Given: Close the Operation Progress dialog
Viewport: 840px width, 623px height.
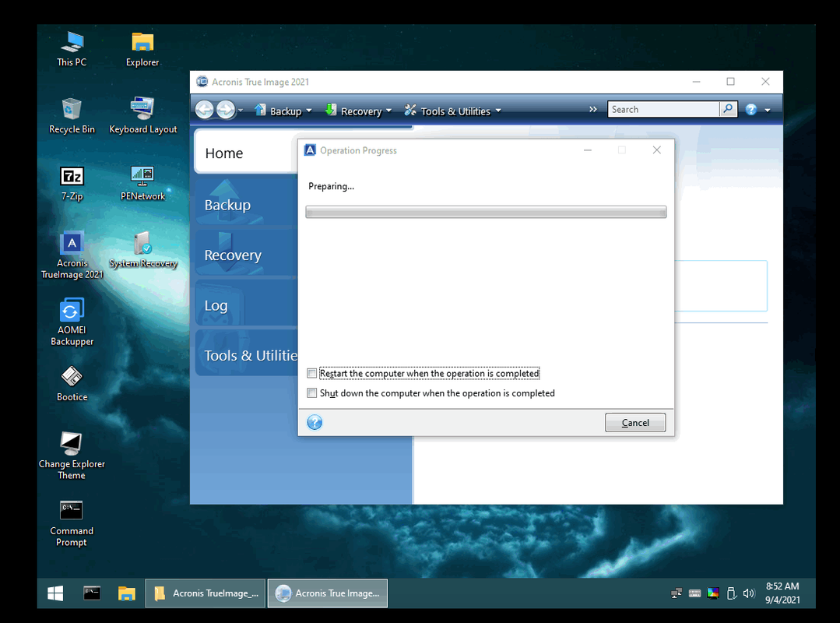Looking at the screenshot, I should point(657,150).
